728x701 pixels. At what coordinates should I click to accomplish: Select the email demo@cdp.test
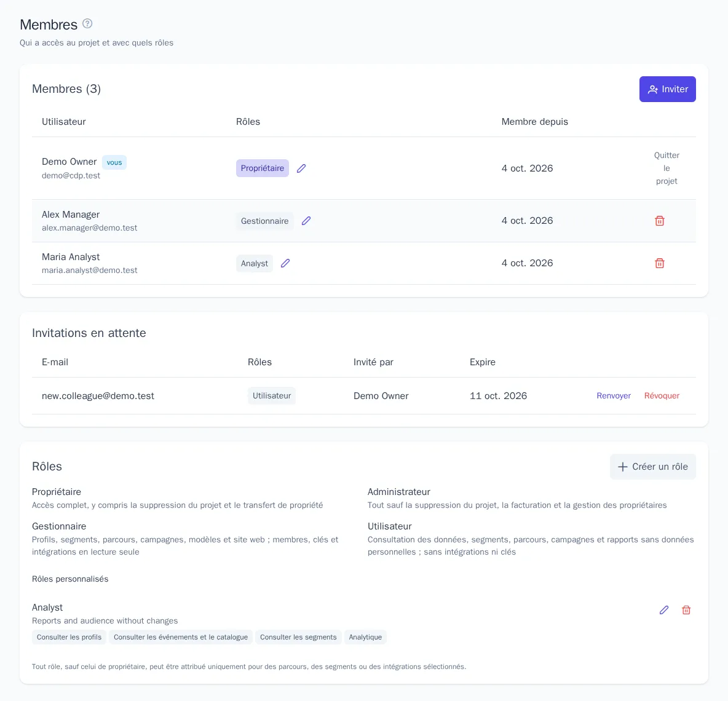pos(71,175)
